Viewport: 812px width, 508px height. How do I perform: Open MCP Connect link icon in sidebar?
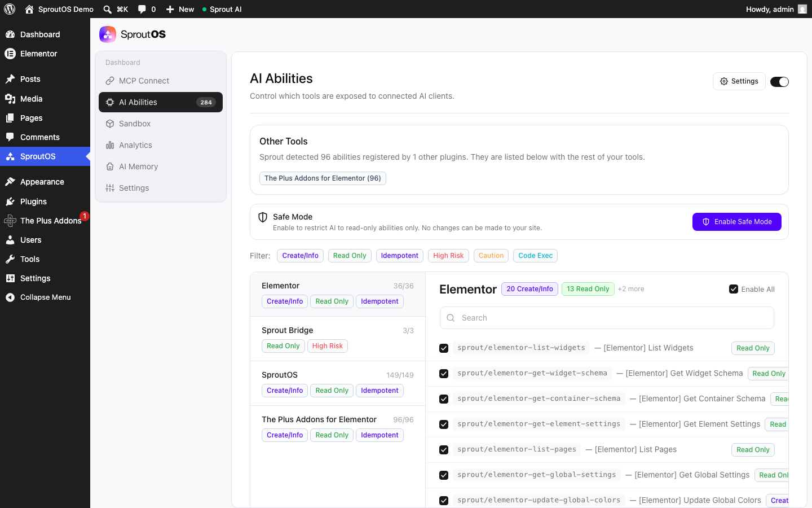pos(110,81)
